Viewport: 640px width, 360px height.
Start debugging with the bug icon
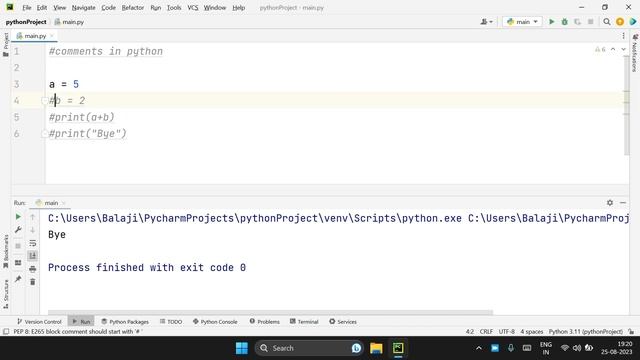(564, 22)
